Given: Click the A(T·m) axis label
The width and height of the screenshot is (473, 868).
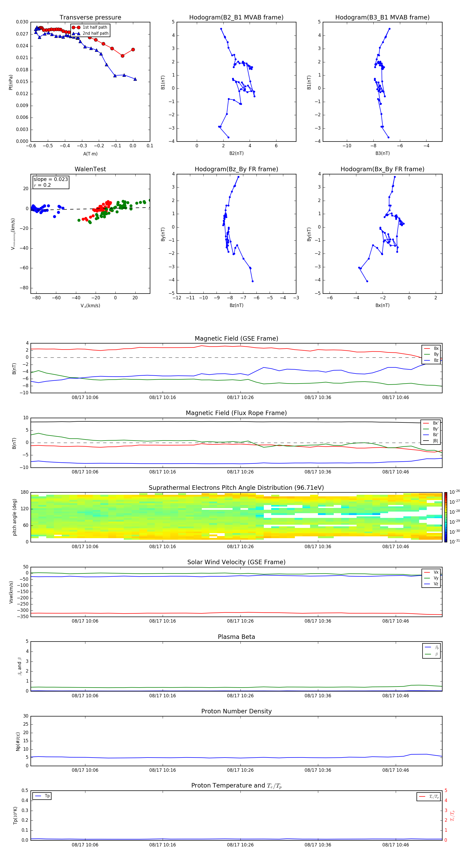Looking at the screenshot, I should (x=90, y=154).
